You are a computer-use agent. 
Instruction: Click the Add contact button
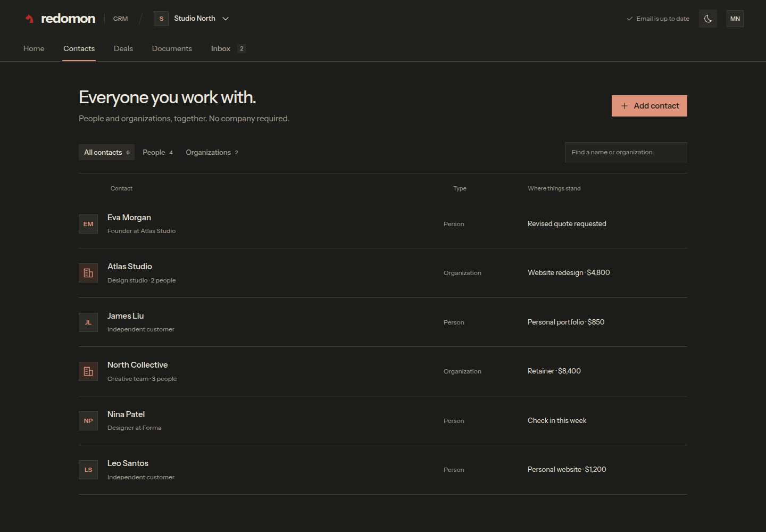pyautogui.click(x=650, y=106)
